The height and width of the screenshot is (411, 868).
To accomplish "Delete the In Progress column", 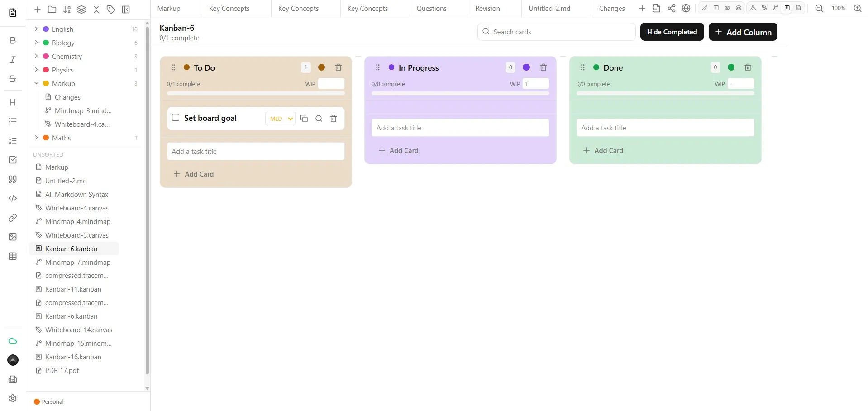I will tap(544, 67).
